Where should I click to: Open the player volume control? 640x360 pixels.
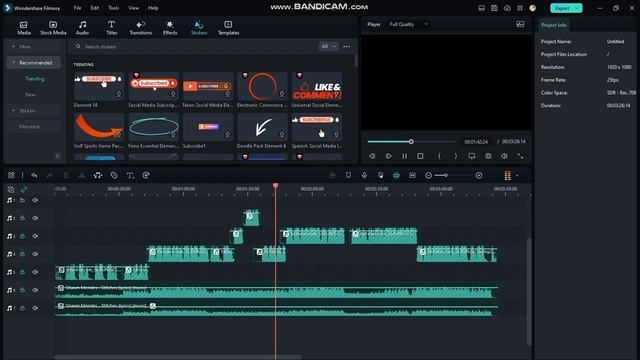504,156
